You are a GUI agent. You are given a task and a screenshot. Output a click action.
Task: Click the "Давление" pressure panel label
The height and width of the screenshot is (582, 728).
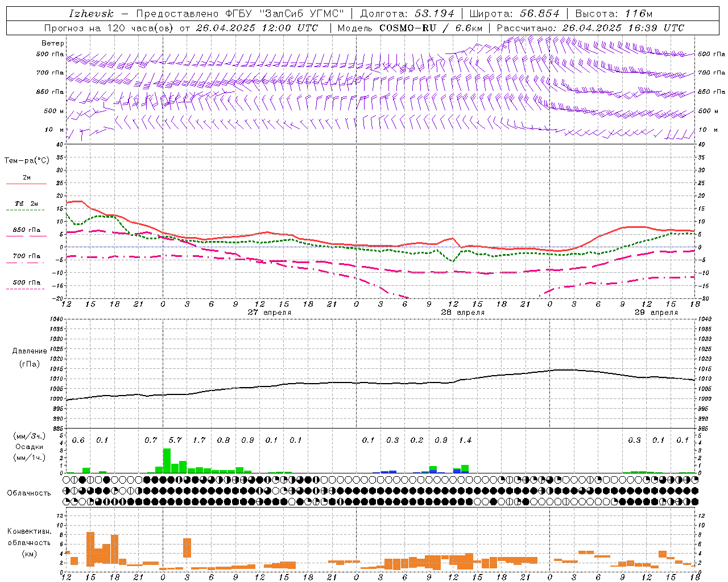(30, 351)
